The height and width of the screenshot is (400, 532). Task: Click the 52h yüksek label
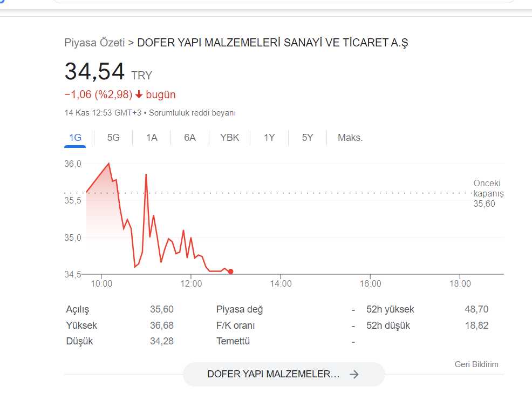(390, 309)
